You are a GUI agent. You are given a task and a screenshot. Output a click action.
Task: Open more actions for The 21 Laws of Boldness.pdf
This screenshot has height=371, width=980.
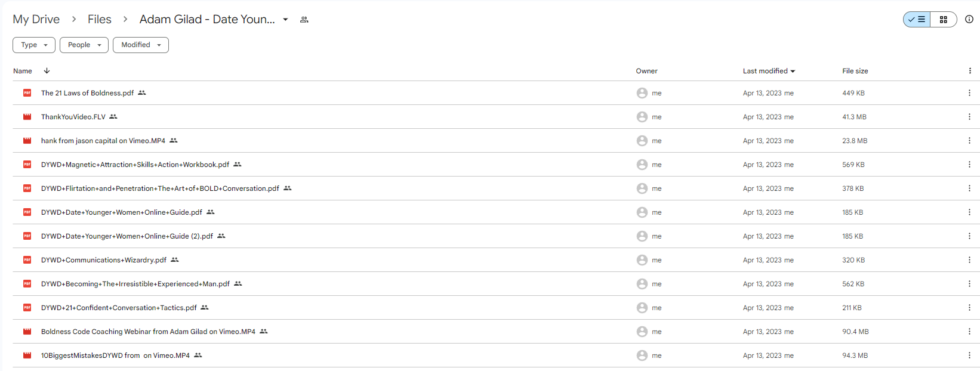point(969,93)
